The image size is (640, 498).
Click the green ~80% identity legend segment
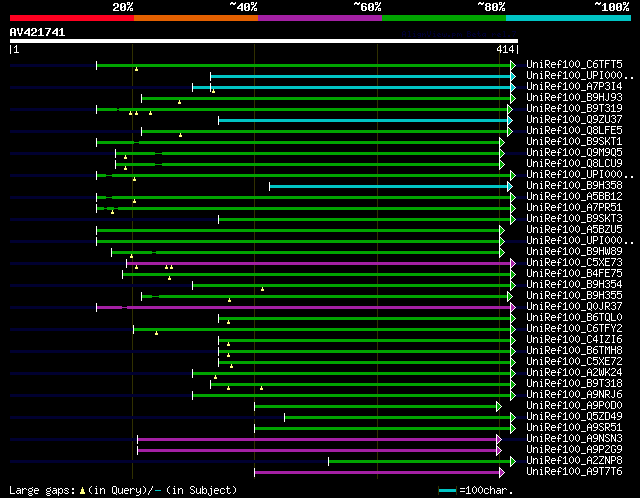click(444, 18)
